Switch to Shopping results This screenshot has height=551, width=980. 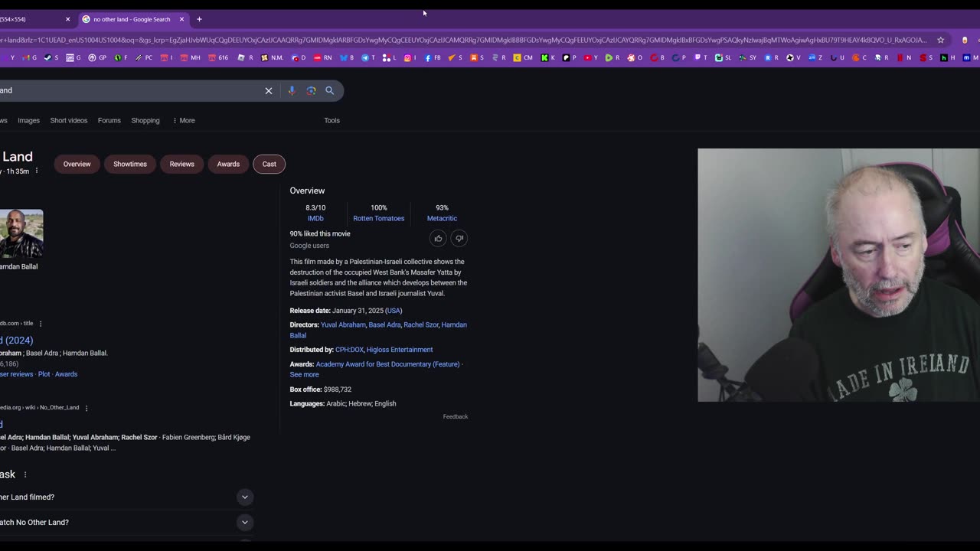coord(145,120)
